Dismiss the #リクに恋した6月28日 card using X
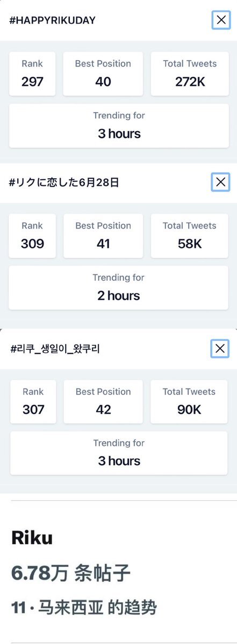The height and width of the screenshot is (644, 237). tap(220, 182)
